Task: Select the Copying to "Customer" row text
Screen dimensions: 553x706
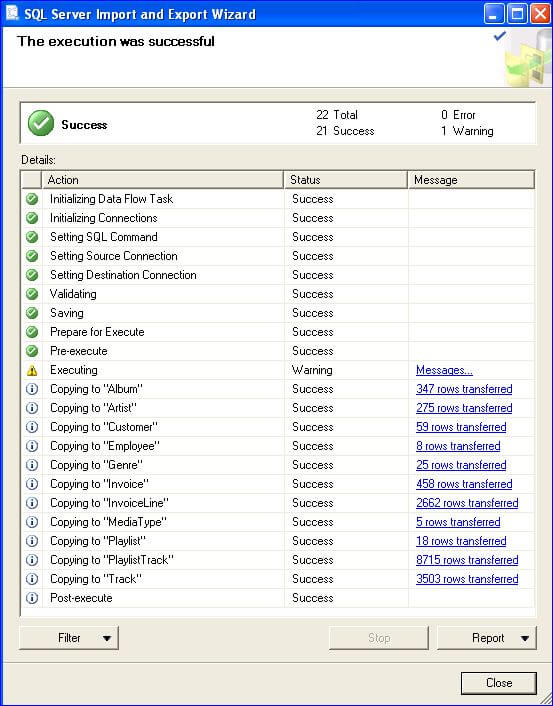Action: coord(104,427)
